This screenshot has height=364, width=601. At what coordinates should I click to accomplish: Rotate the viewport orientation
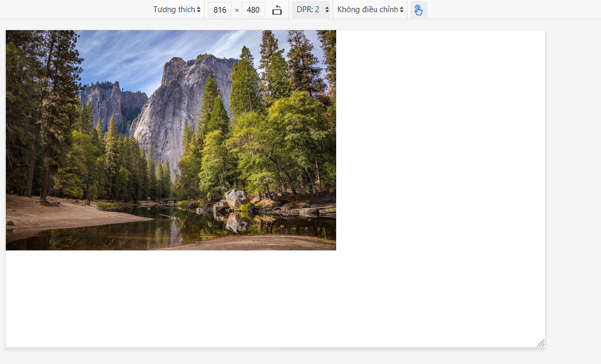[277, 10]
